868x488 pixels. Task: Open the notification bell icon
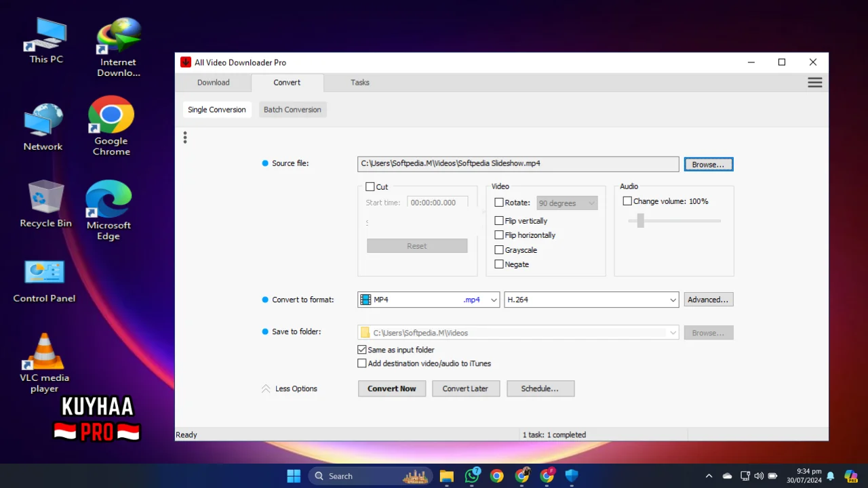click(831, 476)
